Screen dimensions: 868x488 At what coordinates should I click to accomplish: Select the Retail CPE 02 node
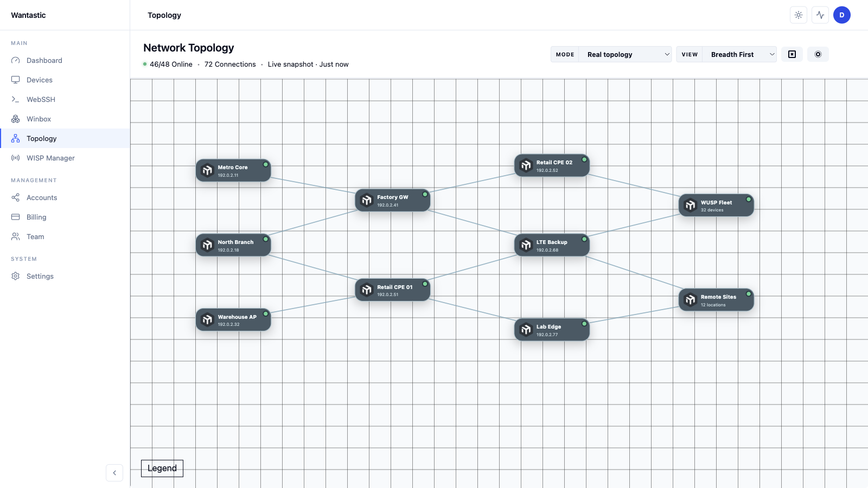click(552, 165)
